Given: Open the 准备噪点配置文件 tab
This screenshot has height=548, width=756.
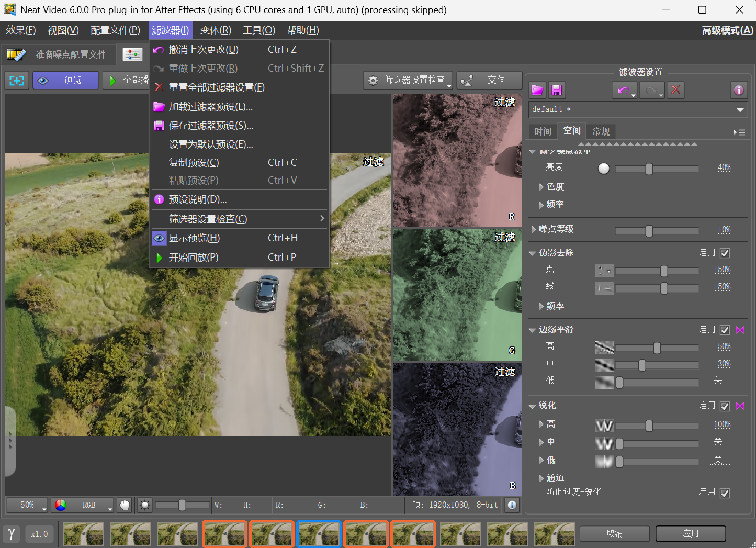Looking at the screenshot, I should 60,54.
